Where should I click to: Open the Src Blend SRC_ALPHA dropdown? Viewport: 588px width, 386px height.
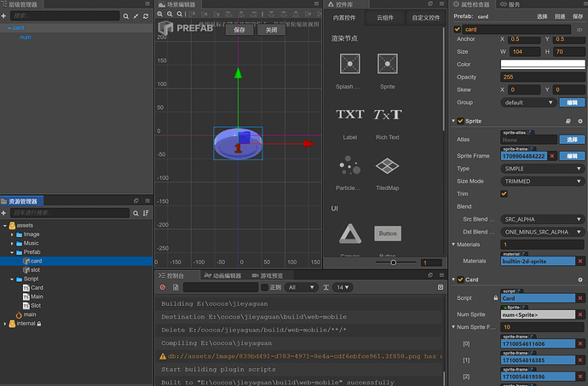click(543, 220)
